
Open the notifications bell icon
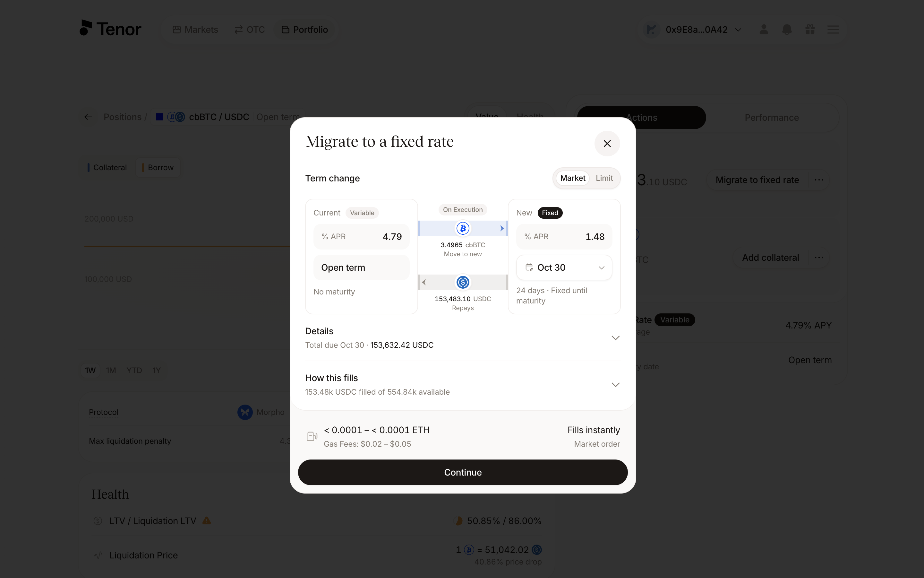pyautogui.click(x=787, y=30)
